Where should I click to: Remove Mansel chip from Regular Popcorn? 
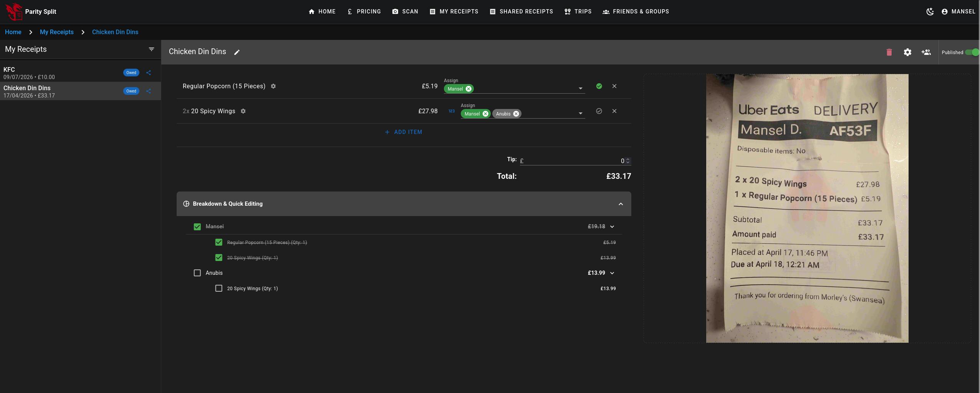click(468, 89)
